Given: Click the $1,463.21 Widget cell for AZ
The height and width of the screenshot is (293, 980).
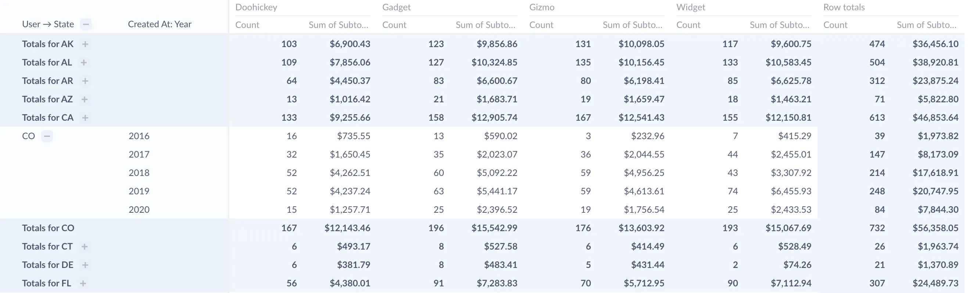Looking at the screenshot, I should (x=791, y=99).
